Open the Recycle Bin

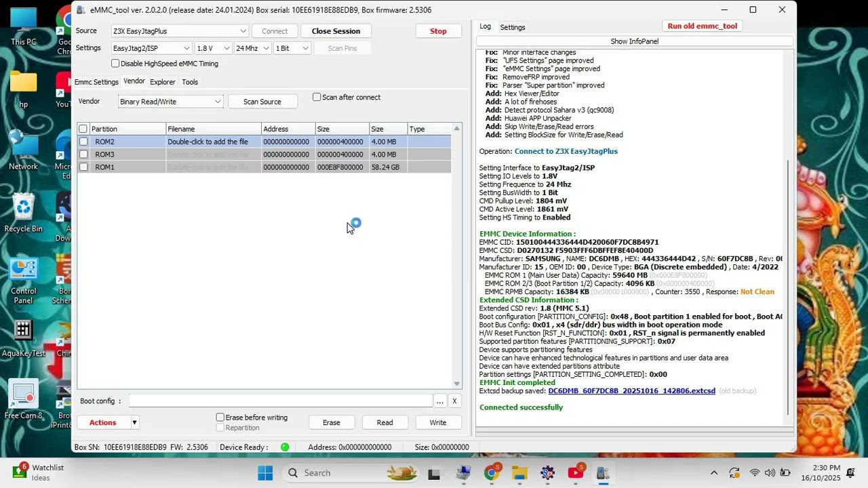[x=23, y=212]
